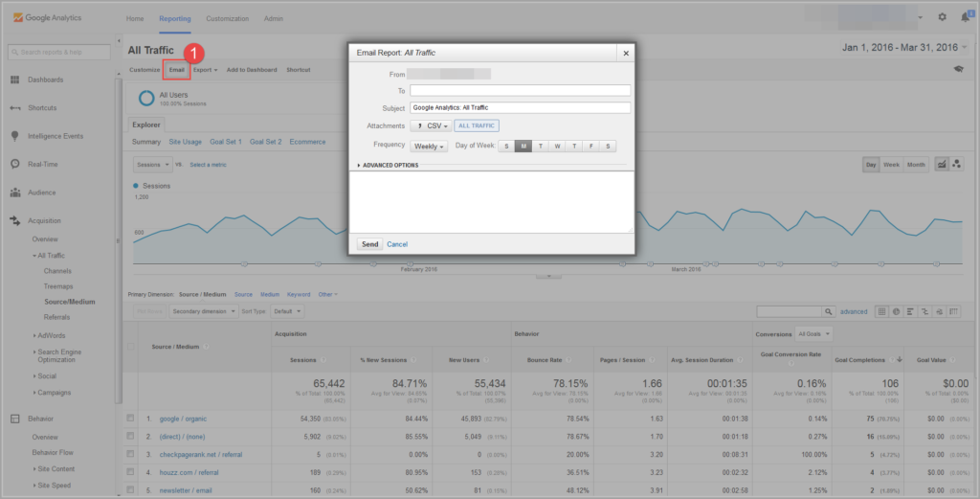Tick the (direct) / (none) row checkbox

pos(130,436)
